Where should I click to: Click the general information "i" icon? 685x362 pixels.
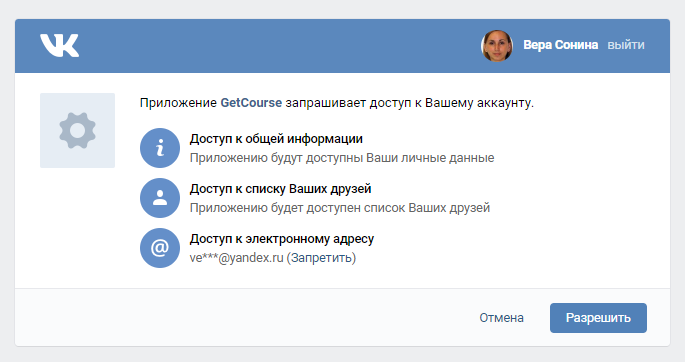[x=160, y=148]
